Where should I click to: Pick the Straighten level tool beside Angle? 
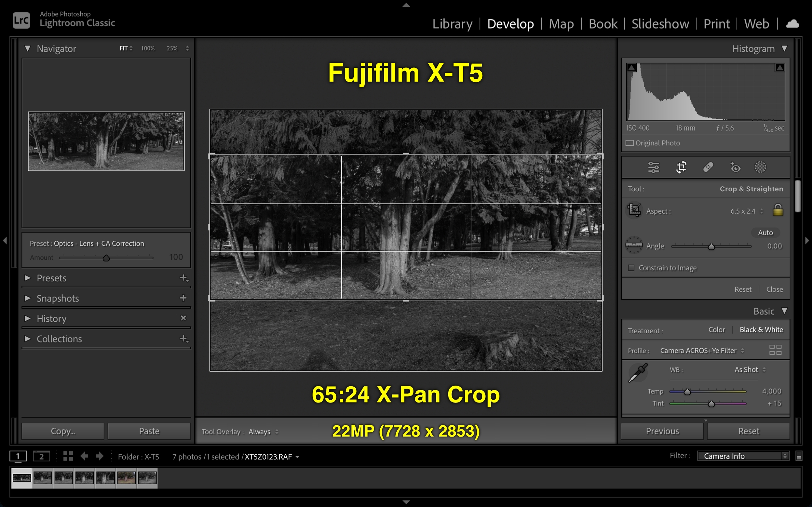pos(634,245)
